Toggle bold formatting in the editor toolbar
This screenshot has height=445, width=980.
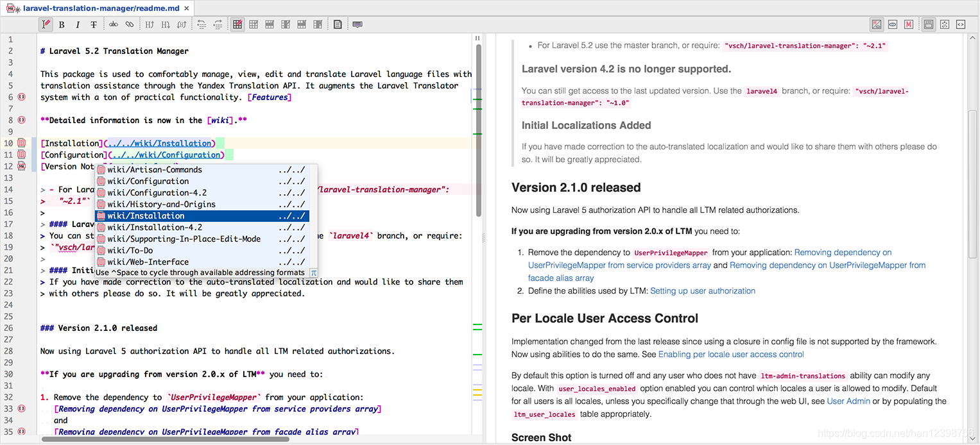pos(62,25)
